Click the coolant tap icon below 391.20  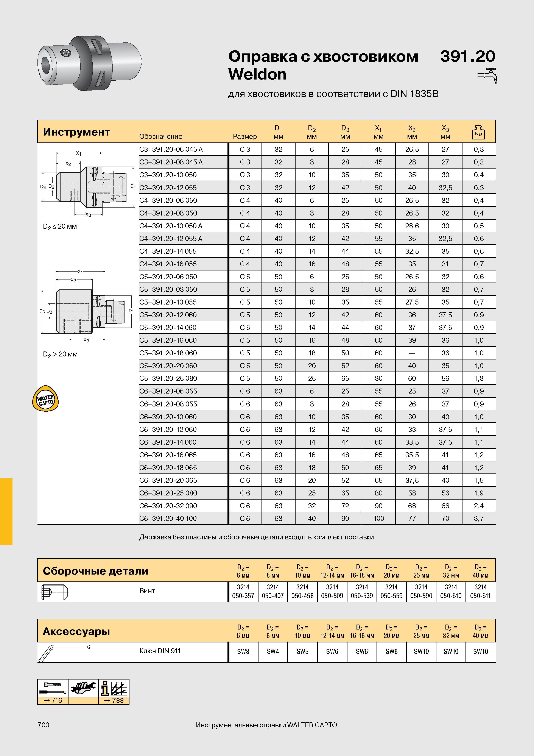[x=487, y=76]
